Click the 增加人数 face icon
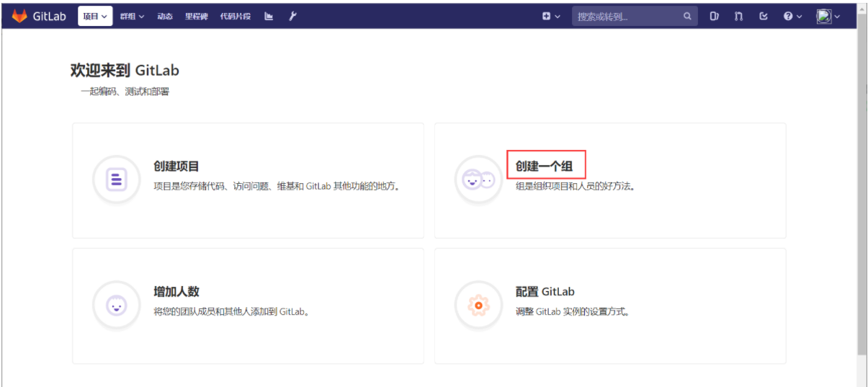Screen dimensions: 868x387 tap(116, 306)
